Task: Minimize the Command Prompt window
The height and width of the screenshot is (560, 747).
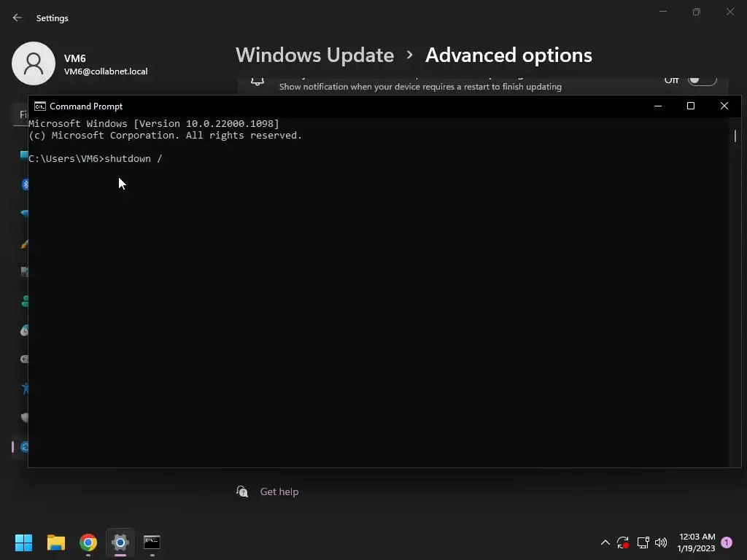Action: coord(658,106)
